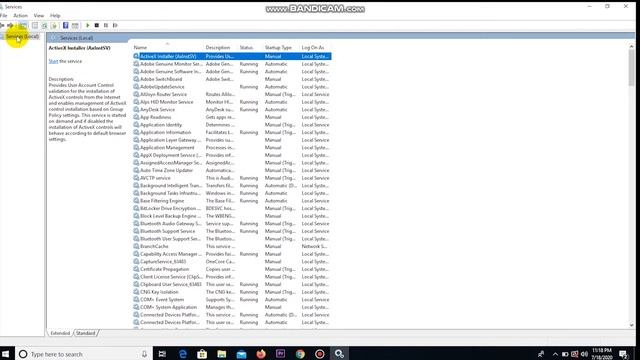Select the Adobe Genuine Monitor Service row
This screenshot has width=640, height=360.
232,64
